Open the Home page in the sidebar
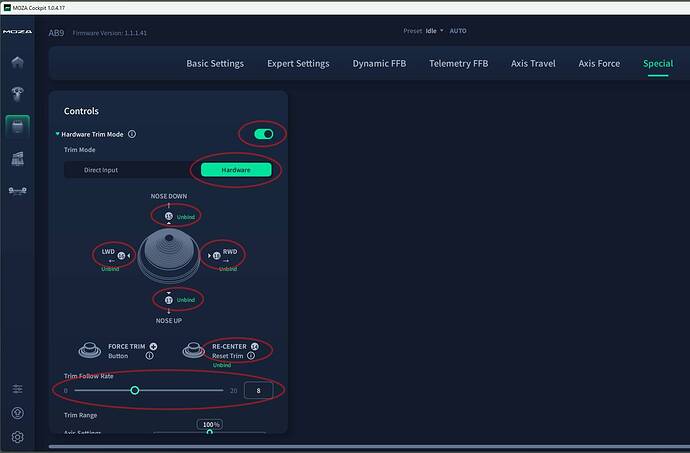This screenshot has height=453, width=690. pos(17,63)
